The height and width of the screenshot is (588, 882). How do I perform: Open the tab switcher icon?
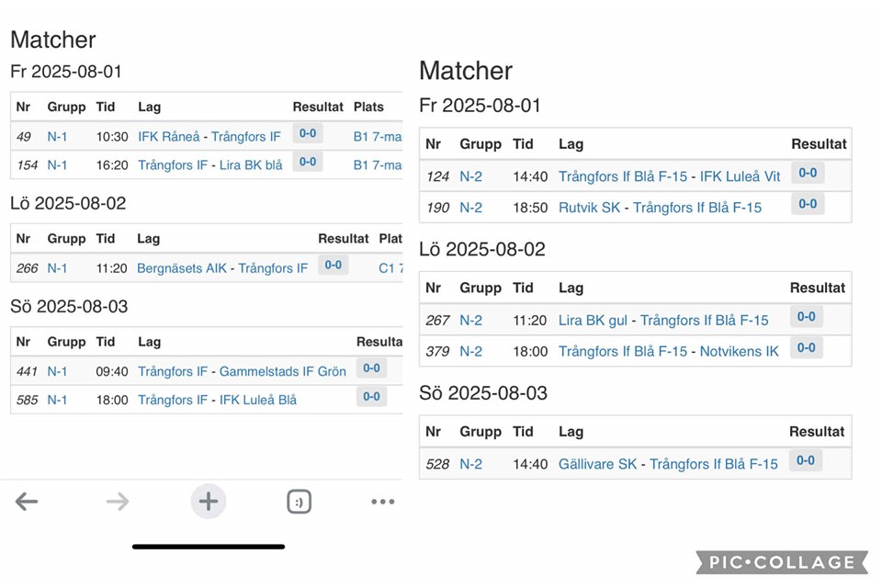point(299,502)
